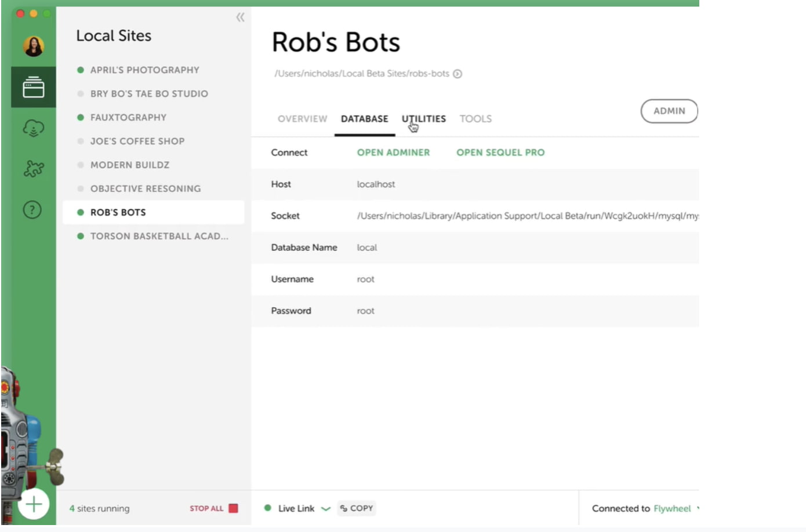Click Open Adminer link
The width and height of the screenshot is (806, 532).
(393, 152)
